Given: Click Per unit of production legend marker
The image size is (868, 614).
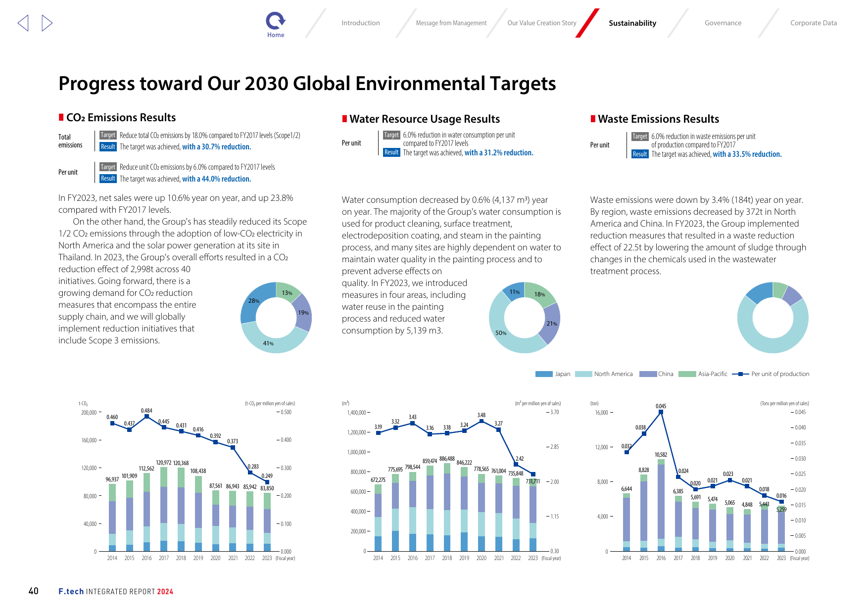Looking at the screenshot, I should tap(740, 374).
